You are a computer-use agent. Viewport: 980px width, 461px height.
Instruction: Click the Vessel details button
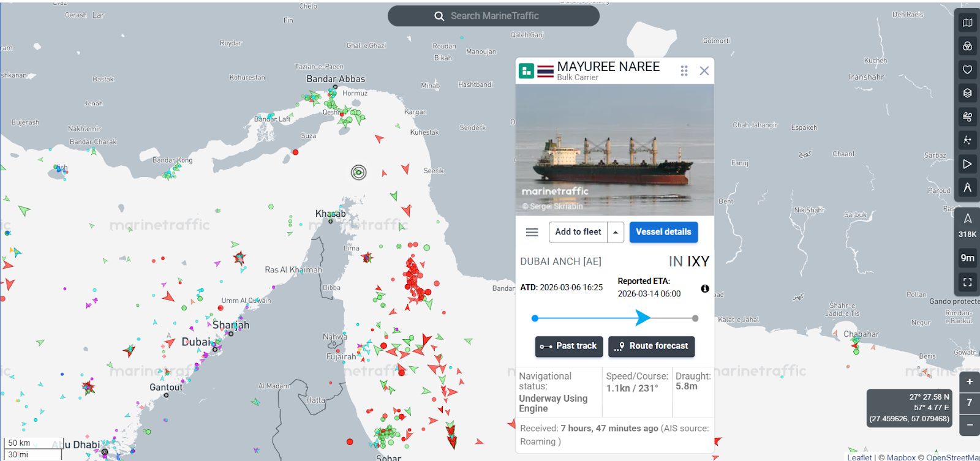[663, 232]
